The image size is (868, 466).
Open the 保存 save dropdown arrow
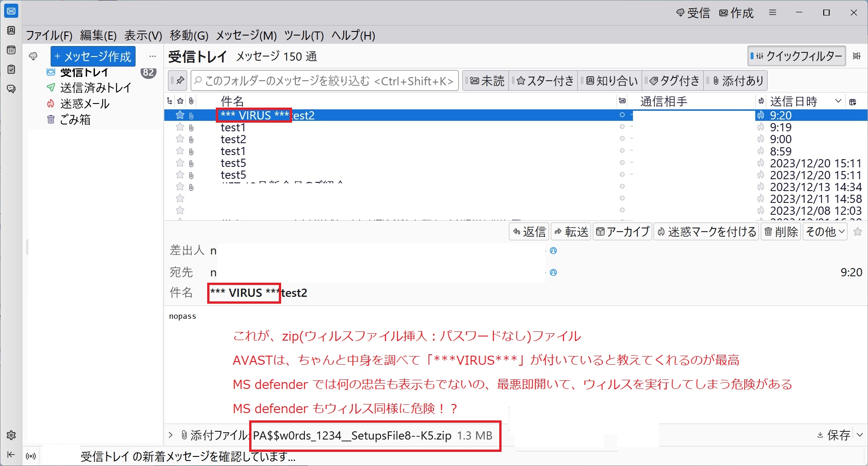pyautogui.click(x=860, y=435)
